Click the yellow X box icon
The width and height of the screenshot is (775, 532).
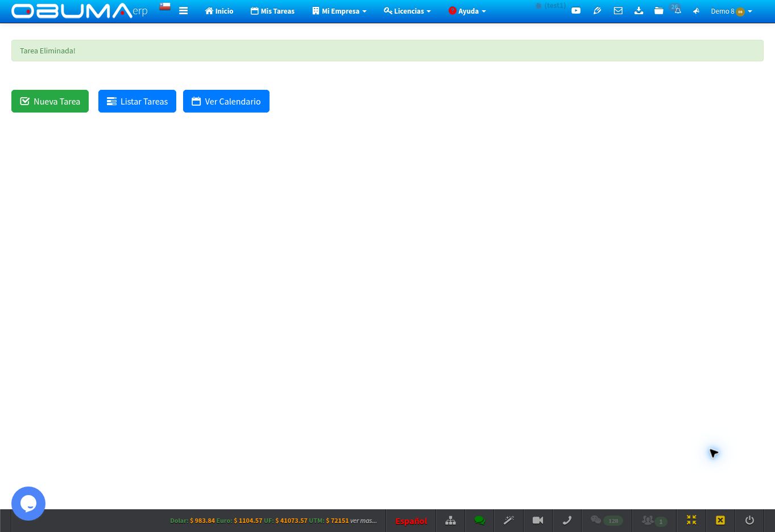pyautogui.click(x=720, y=521)
